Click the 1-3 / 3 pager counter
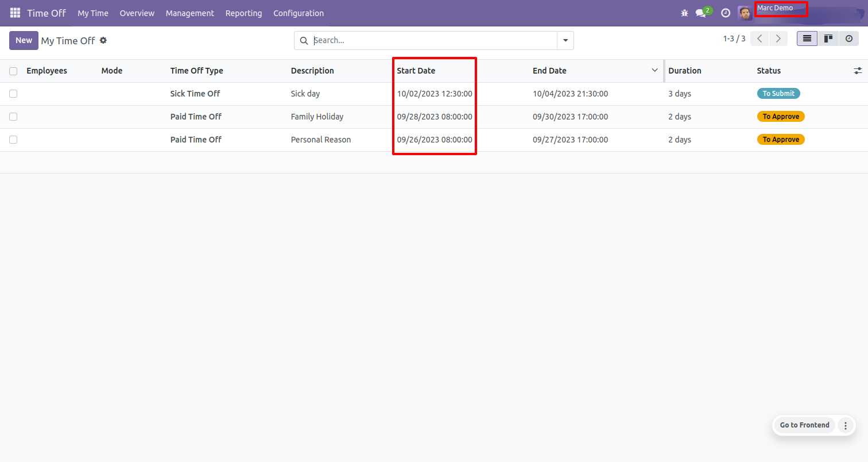Viewport: 868px width, 462px height. [x=734, y=38]
